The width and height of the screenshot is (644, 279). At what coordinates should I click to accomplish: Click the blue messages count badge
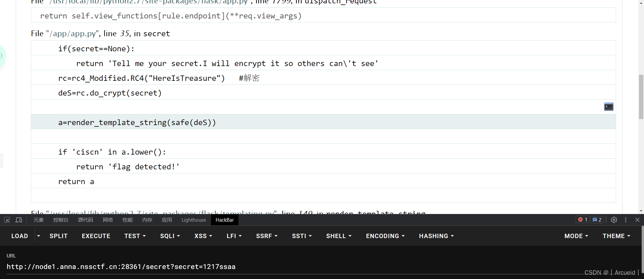pos(597,220)
